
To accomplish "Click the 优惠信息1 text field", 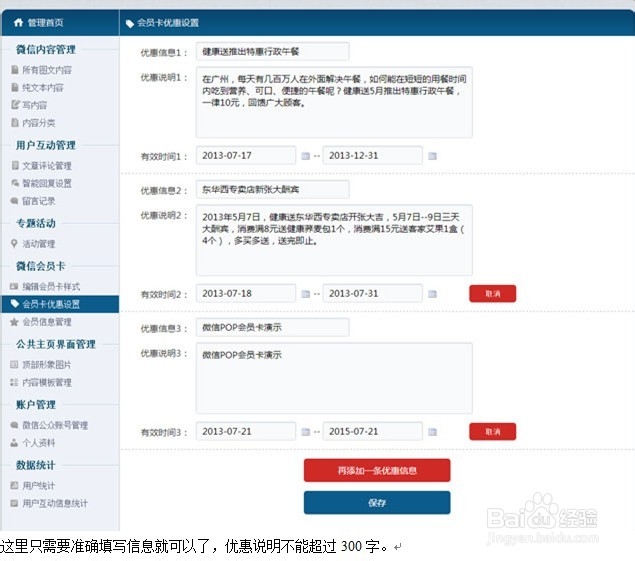I will (273, 51).
